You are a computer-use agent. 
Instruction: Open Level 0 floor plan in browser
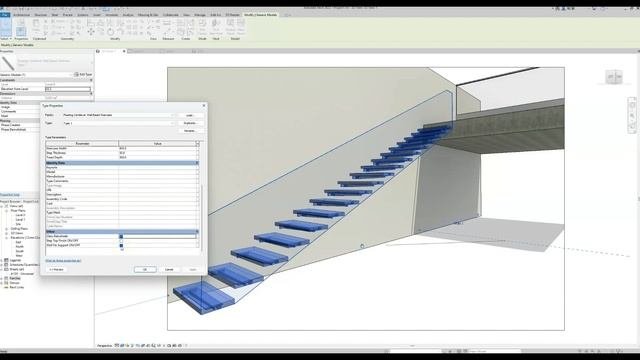click(20, 215)
